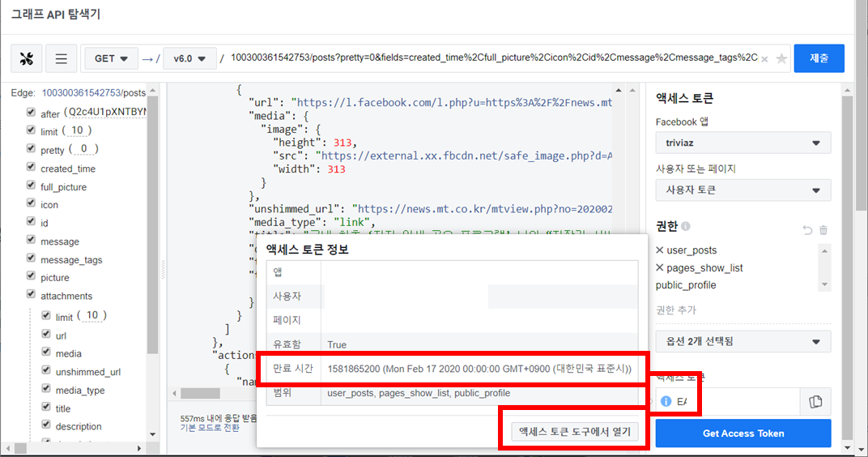Remove user_posts permission x icon

(x=659, y=250)
